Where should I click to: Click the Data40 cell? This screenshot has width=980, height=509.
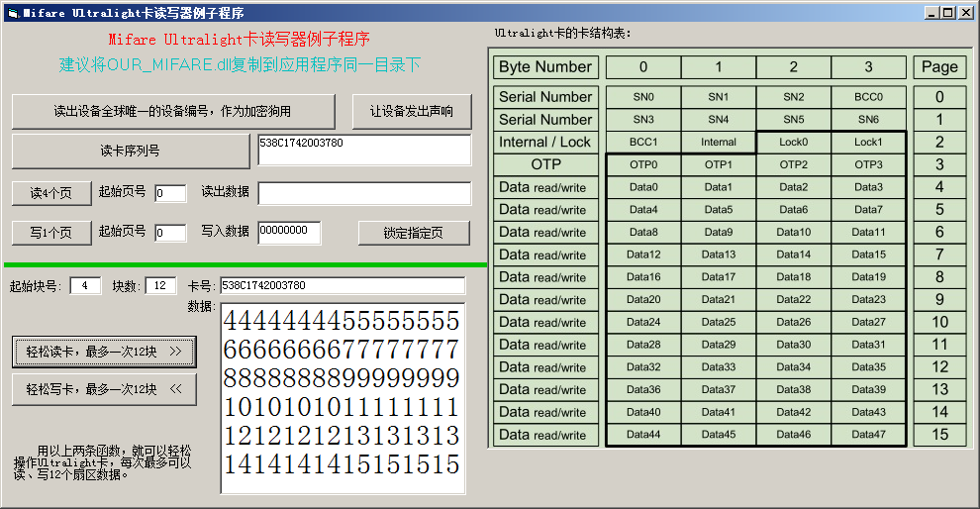[x=643, y=412]
